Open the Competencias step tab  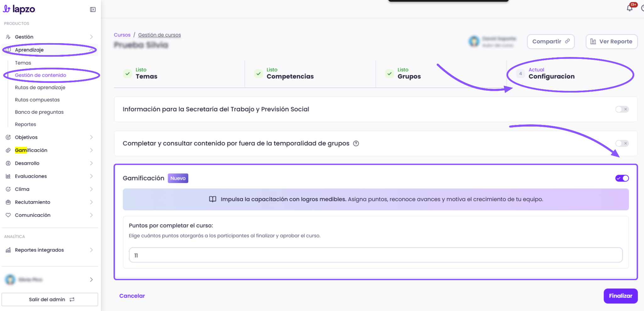click(310, 74)
